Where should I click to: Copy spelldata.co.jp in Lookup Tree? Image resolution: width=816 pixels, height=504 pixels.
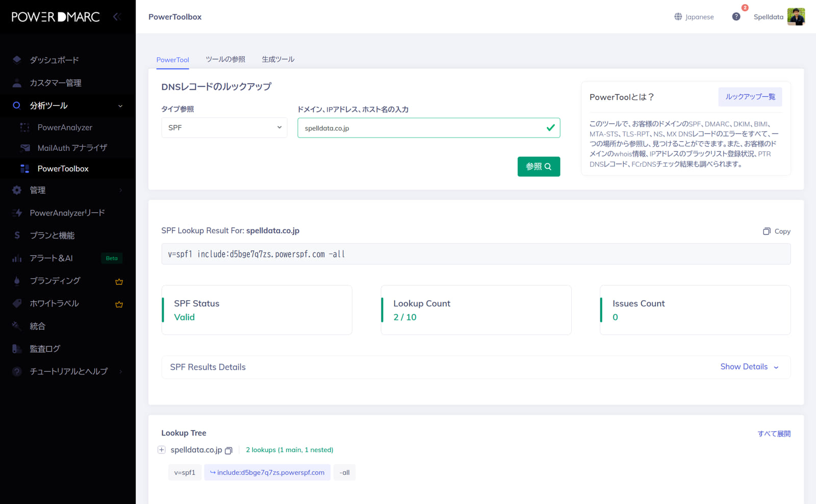[x=228, y=450]
